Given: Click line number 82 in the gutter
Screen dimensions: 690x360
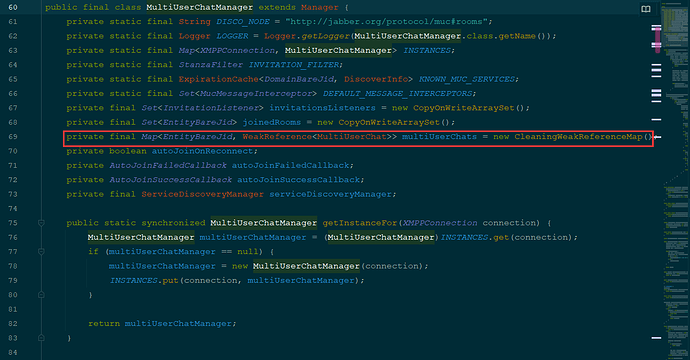Looking at the screenshot, I should (x=13, y=323).
